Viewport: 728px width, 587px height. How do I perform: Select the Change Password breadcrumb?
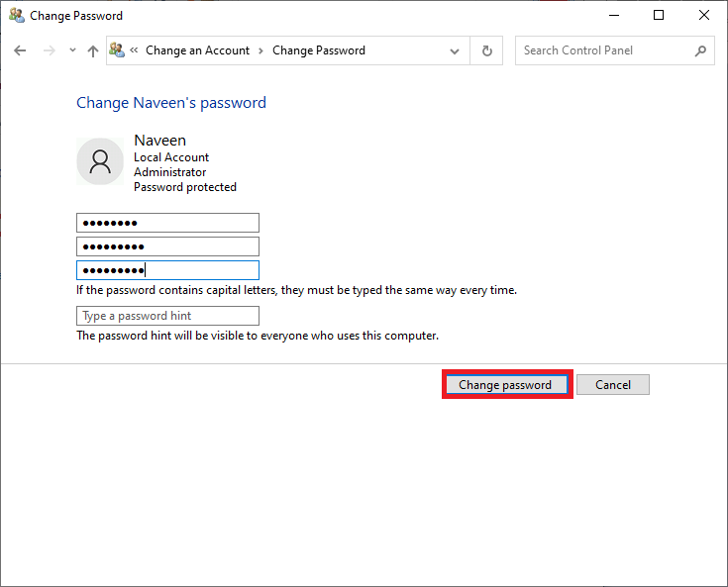319,50
